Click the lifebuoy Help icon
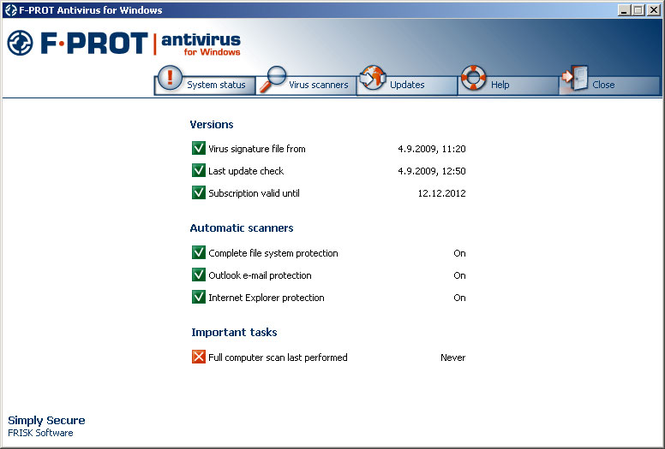 (473, 78)
